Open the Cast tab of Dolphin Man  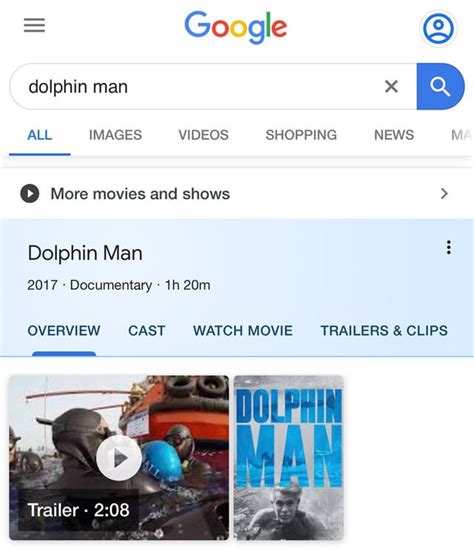(x=147, y=331)
